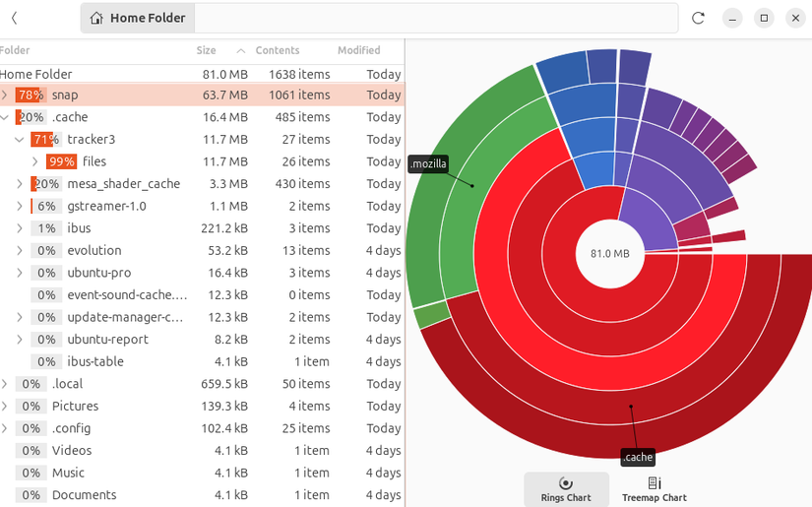Collapse the .cache folder

point(5,117)
